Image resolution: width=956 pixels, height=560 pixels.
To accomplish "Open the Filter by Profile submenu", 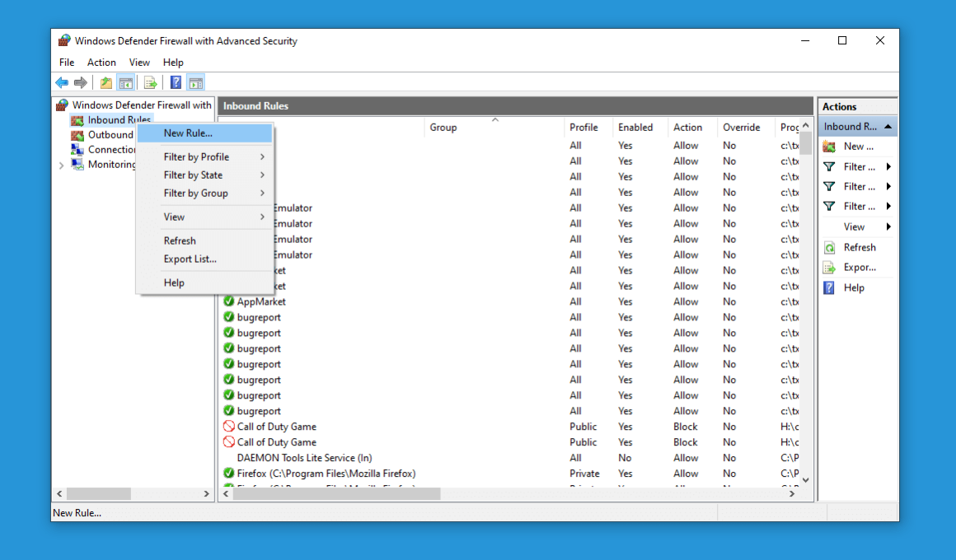I will pos(205,156).
